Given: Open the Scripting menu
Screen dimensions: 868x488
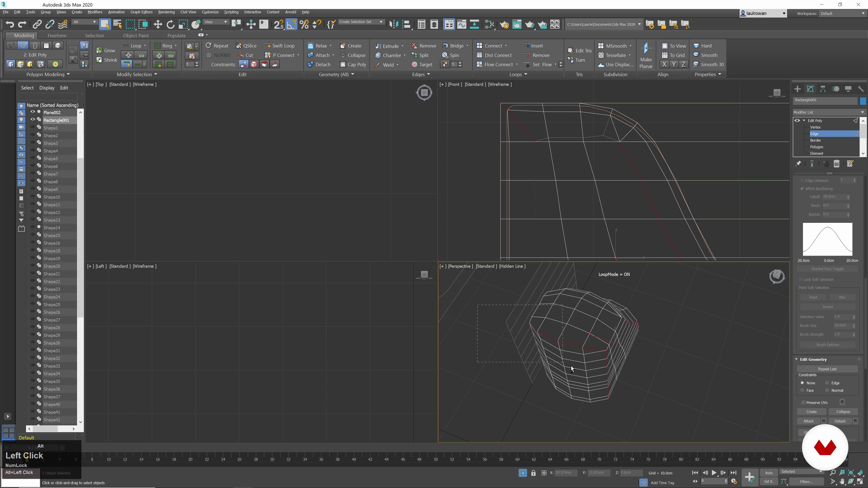Looking at the screenshot, I should click(x=231, y=12).
